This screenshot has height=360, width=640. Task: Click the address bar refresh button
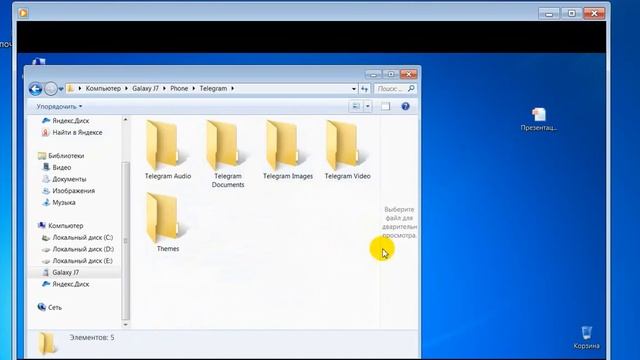(364, 89)
